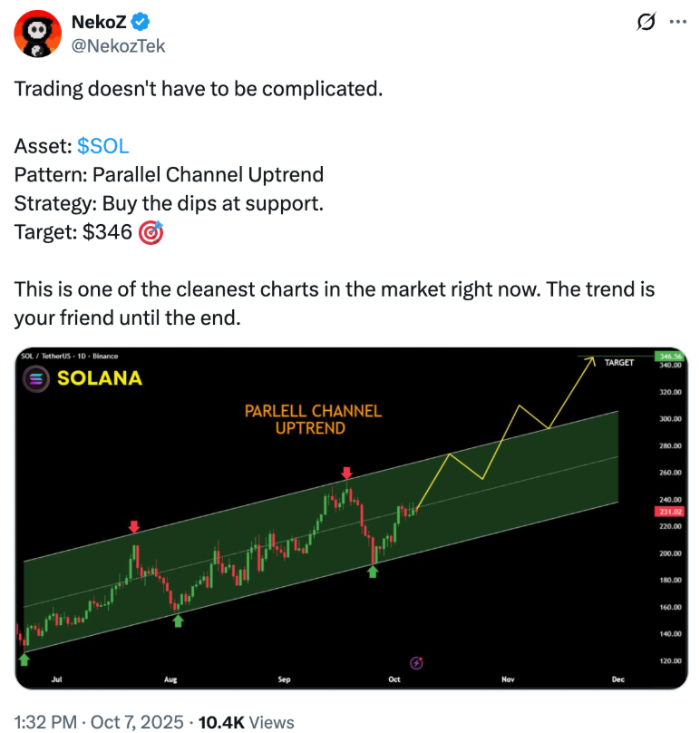Click the Solana logo in the chart
This screenshot has height=733, width=700.
coord(37,377)
